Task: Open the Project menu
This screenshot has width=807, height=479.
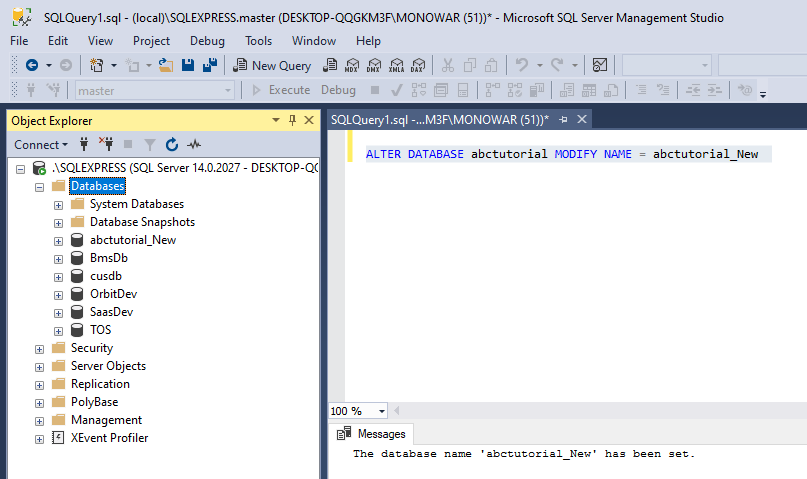Action: pos(151,41)
